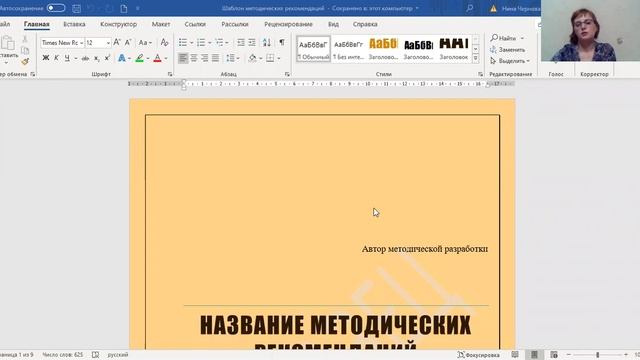
Task: Increase font size with the larger A
Action: [x=117, y=42]
